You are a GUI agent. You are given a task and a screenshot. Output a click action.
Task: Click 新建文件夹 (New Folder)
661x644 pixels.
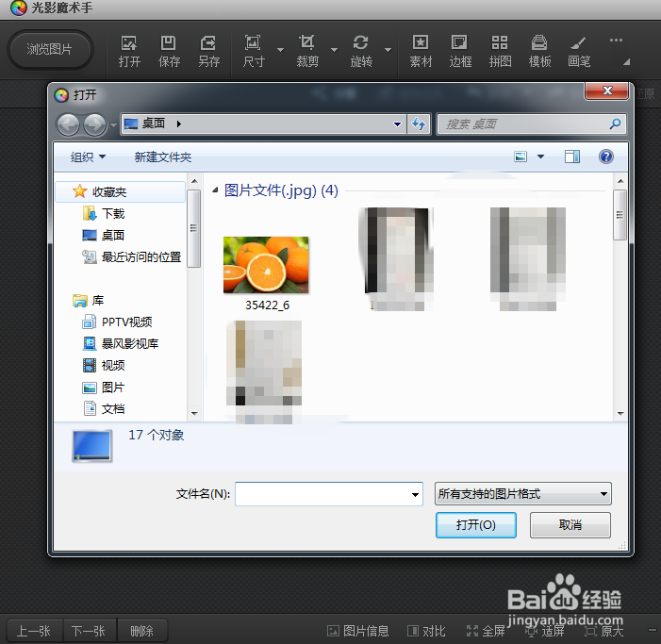(163, 157)
